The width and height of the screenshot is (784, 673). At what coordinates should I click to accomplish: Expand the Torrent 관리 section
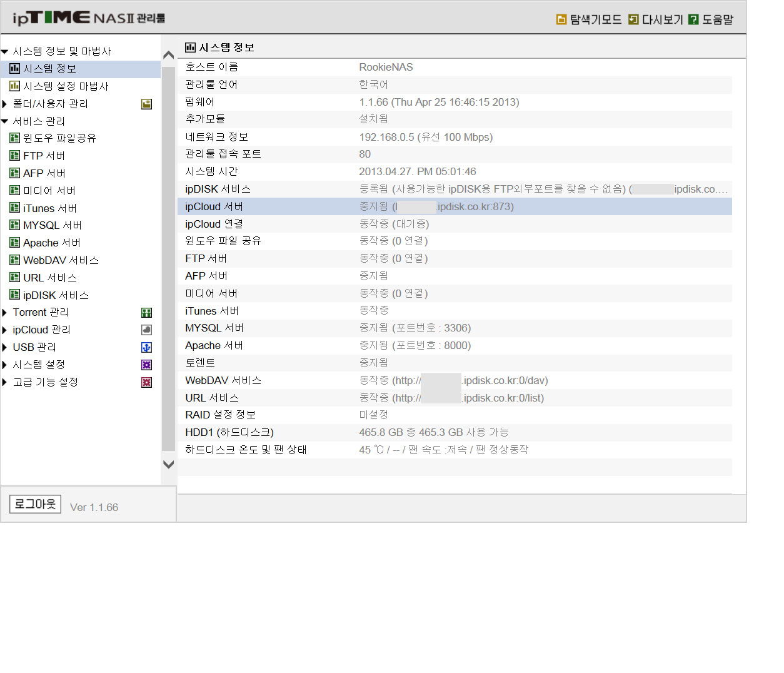[x=4, y=313]
